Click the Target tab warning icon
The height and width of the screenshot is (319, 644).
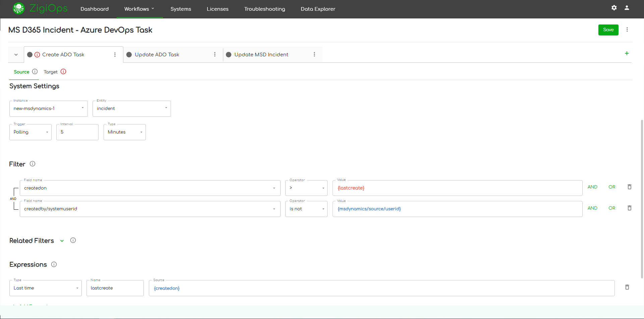(x=63, y=71)
